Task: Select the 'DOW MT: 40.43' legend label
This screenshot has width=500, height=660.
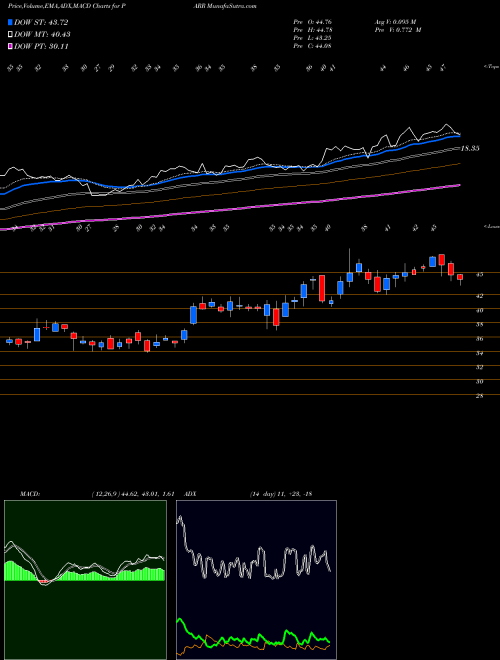Action: (x=42, y=35)
